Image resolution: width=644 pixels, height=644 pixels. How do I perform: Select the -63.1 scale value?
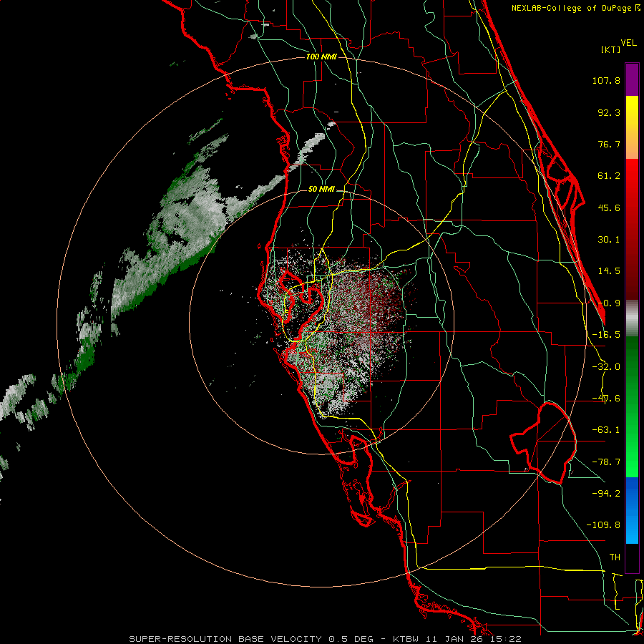pos(606,430)
